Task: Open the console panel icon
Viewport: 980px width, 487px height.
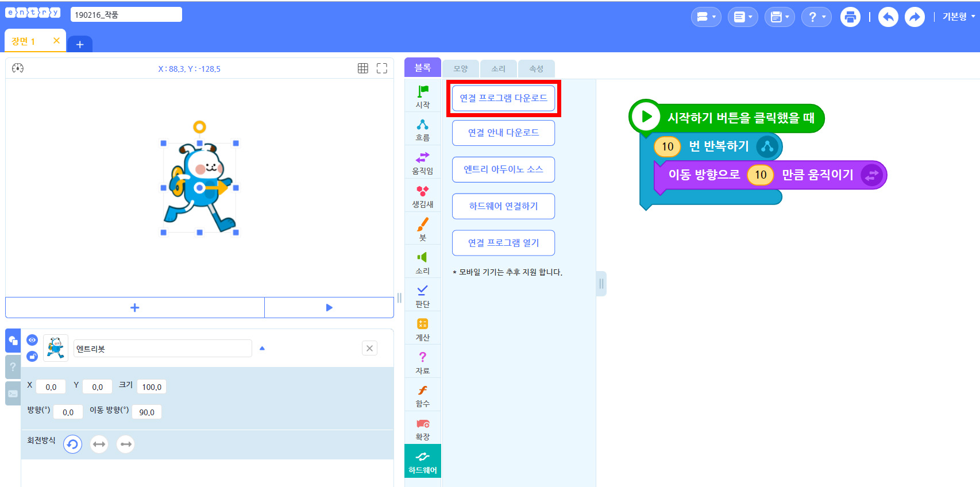Action: point(13,393)
